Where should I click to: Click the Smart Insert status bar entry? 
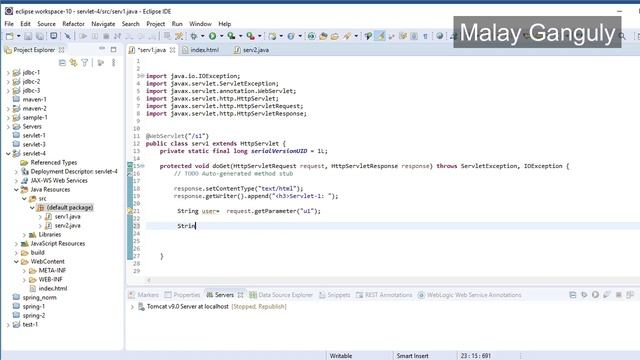click(412, 356)
